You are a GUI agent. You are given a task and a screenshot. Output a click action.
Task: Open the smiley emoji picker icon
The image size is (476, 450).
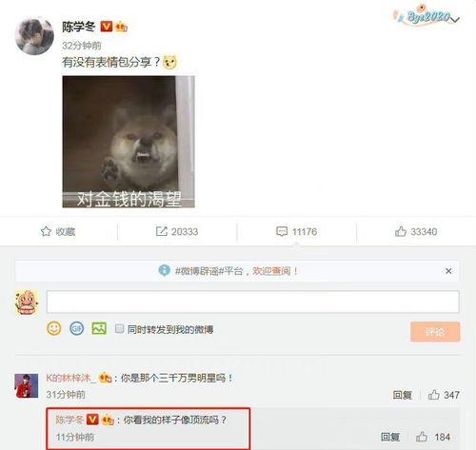coord(54,328)
